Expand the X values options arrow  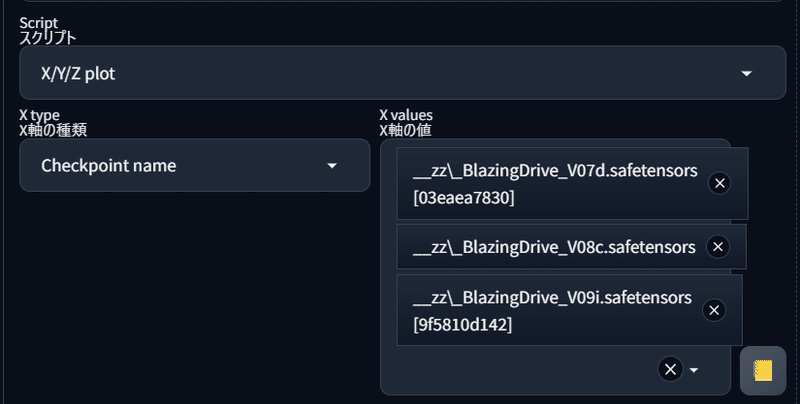694,370
